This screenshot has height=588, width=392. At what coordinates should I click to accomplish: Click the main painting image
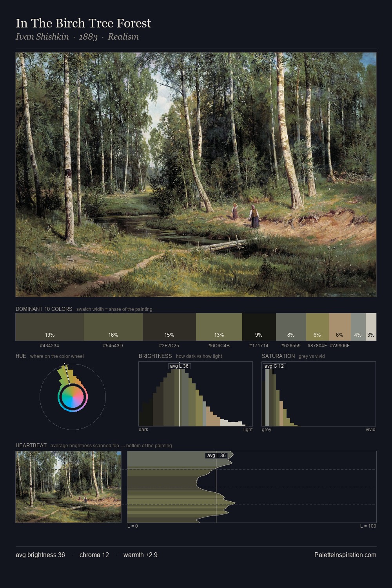pos(196,175)
